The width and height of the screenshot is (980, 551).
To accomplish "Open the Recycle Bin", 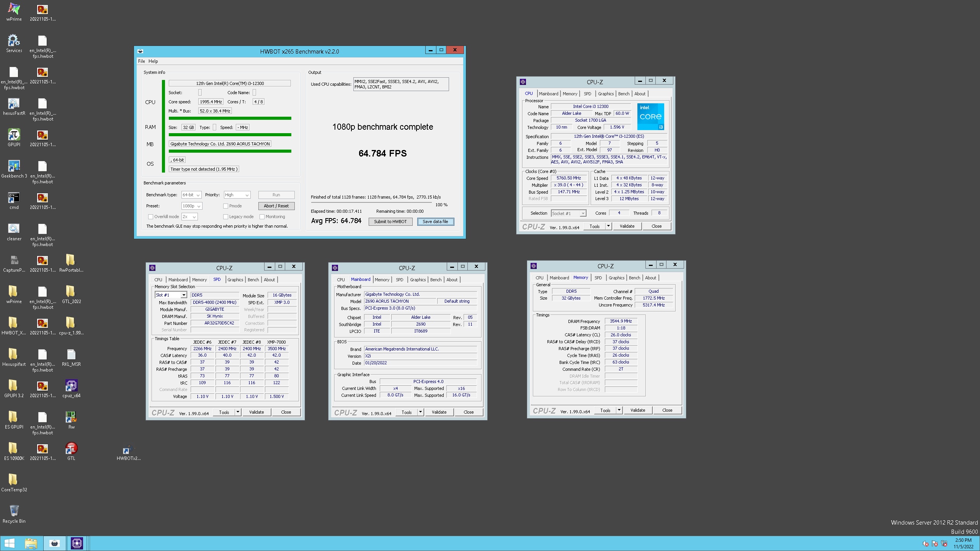I will (x=14, y=514).
